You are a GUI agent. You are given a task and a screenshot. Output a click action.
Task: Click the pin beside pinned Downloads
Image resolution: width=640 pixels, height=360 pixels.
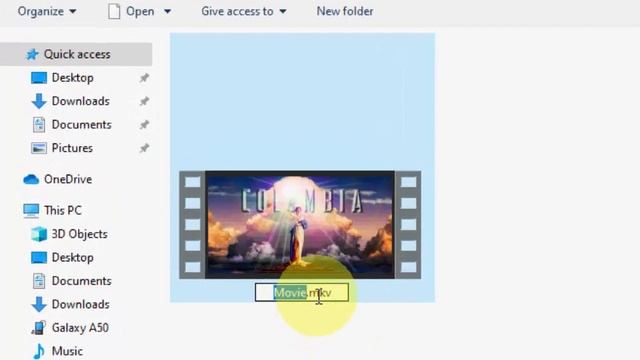pos(144,101)
